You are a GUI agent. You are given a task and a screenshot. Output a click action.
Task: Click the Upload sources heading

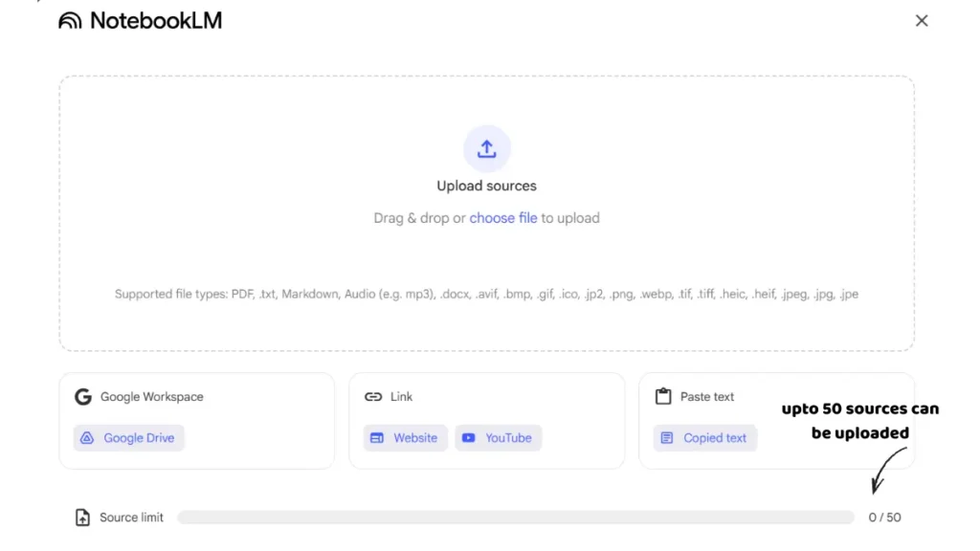(x=486, y=186)
